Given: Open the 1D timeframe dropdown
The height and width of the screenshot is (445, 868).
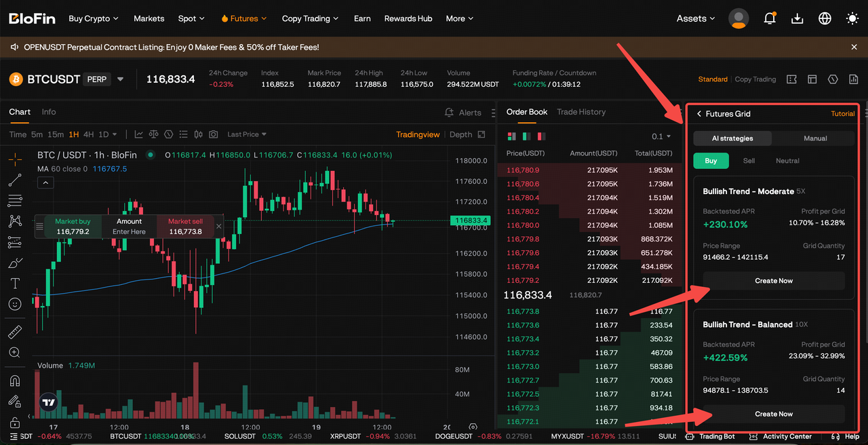Looking at the screenshot, I should [x=108, y=134].
